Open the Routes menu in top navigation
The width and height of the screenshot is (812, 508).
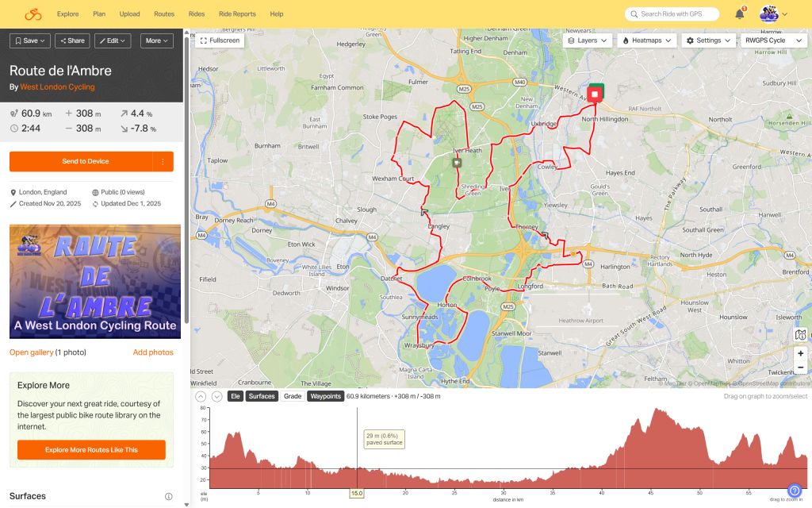point(164,14)
